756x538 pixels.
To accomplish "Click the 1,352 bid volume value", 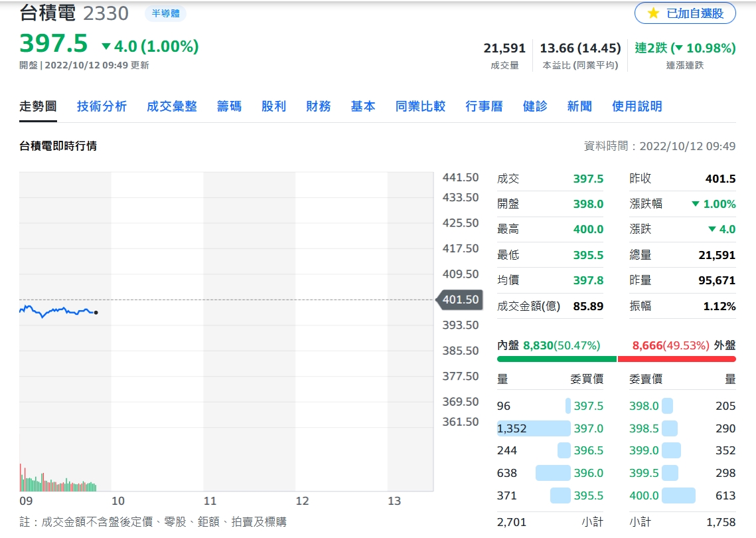I will (512, 428).
